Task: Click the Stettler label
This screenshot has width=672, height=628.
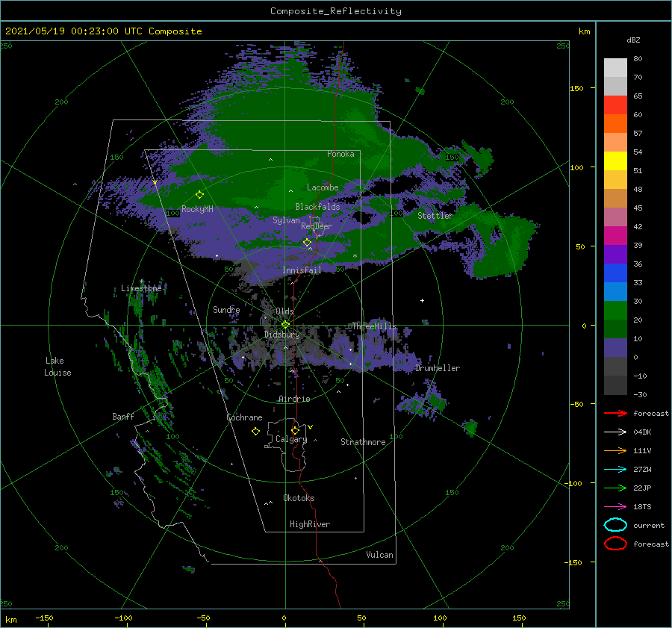Action: point(435,216)
